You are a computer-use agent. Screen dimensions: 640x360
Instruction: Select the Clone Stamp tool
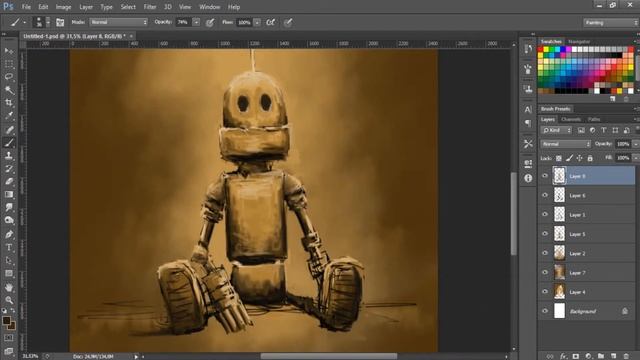[9, 156]
